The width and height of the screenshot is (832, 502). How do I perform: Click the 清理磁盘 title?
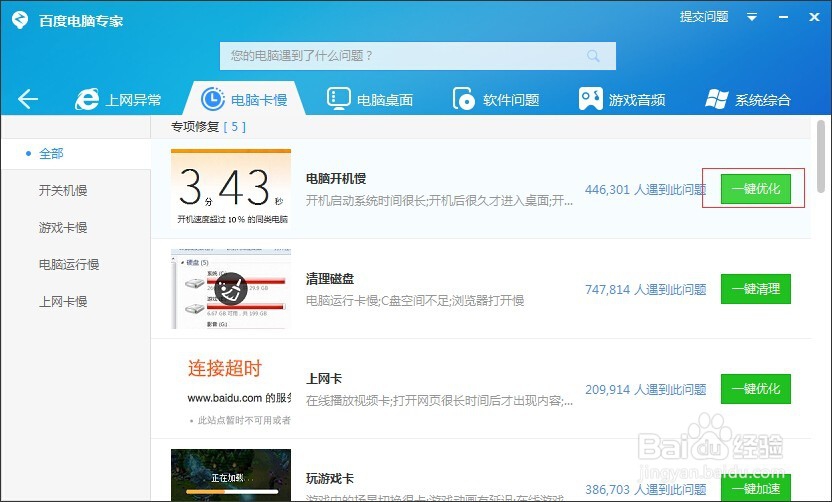click(330, 279)
